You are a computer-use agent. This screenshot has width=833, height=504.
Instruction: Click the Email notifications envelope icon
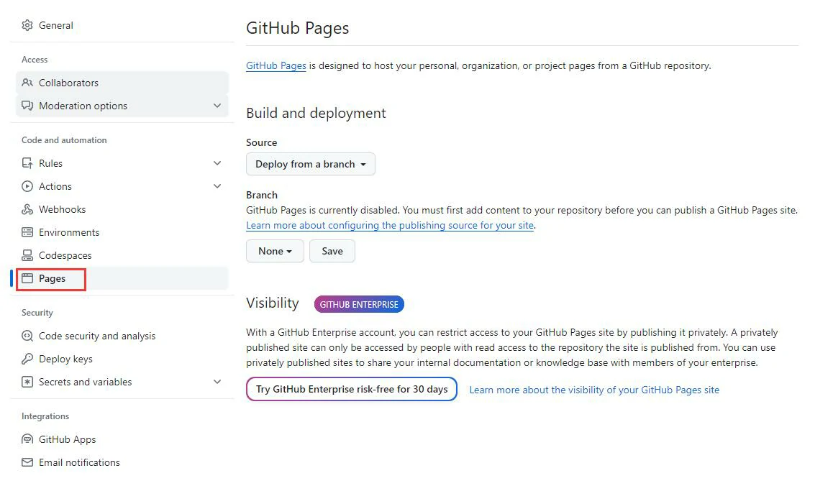(x=27, y=462)
